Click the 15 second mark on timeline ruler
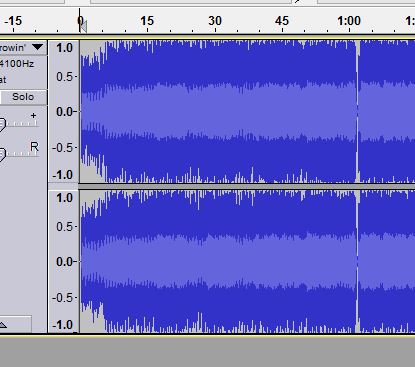Screen dimensions: 415x367 coord(147,21)
